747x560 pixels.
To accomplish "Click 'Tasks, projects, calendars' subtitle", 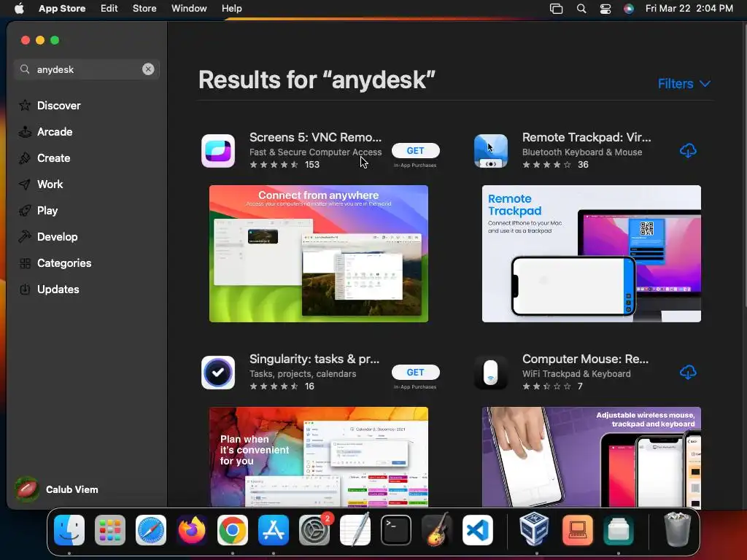I will coord(303,374).
